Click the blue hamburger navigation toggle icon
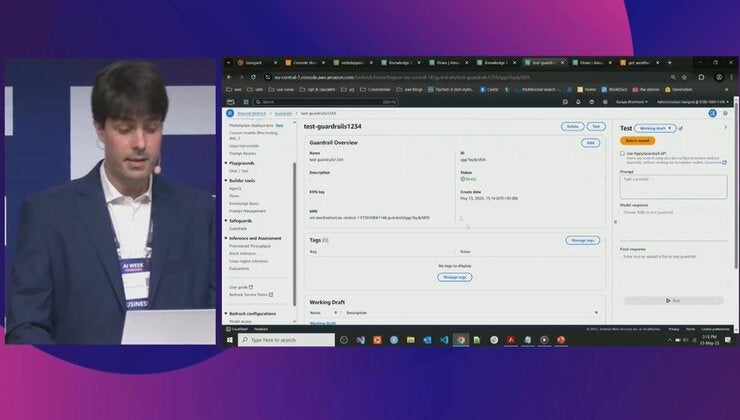The height and width of the screenshot is (420, 740). pyautogui.click(x=230, y=113)
